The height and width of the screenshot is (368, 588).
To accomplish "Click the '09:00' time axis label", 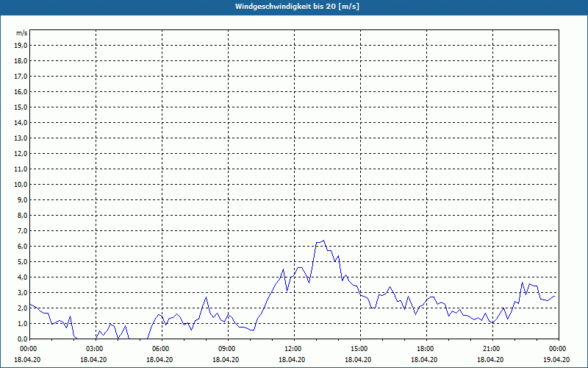I will (226, 349).
